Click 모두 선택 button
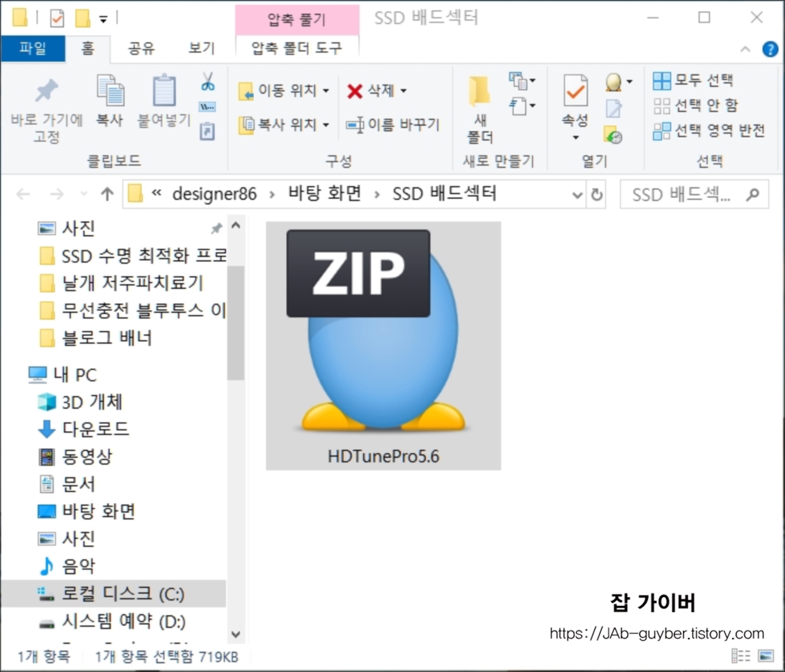 [693, 80]
